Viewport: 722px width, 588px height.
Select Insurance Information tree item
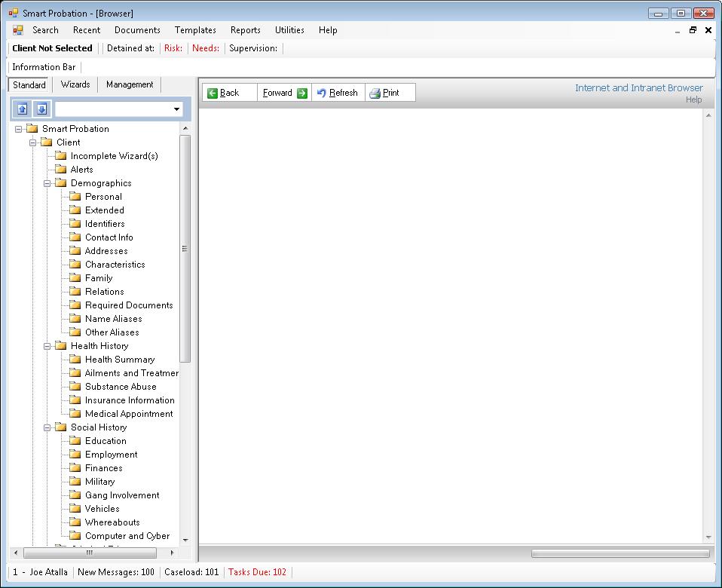click(x=130, y=400)
